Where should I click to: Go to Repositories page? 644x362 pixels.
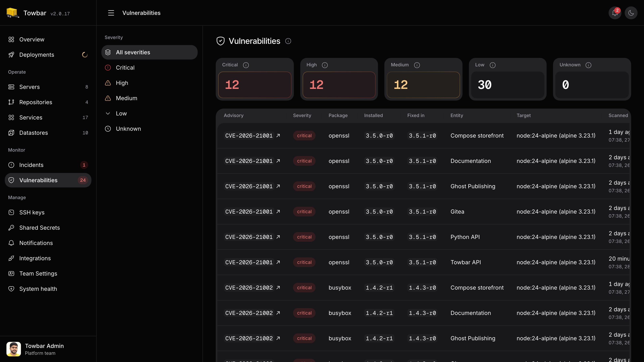point(48,102)
